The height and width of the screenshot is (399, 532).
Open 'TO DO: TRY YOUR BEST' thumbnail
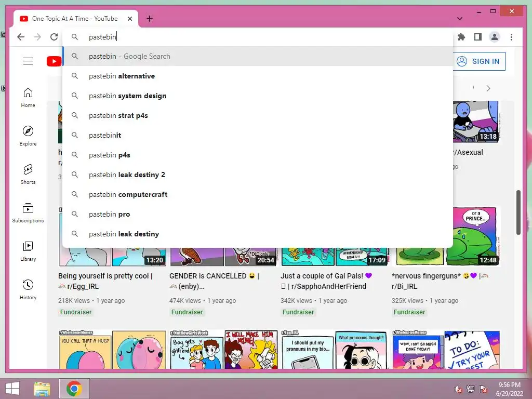(x=446, y=350)
